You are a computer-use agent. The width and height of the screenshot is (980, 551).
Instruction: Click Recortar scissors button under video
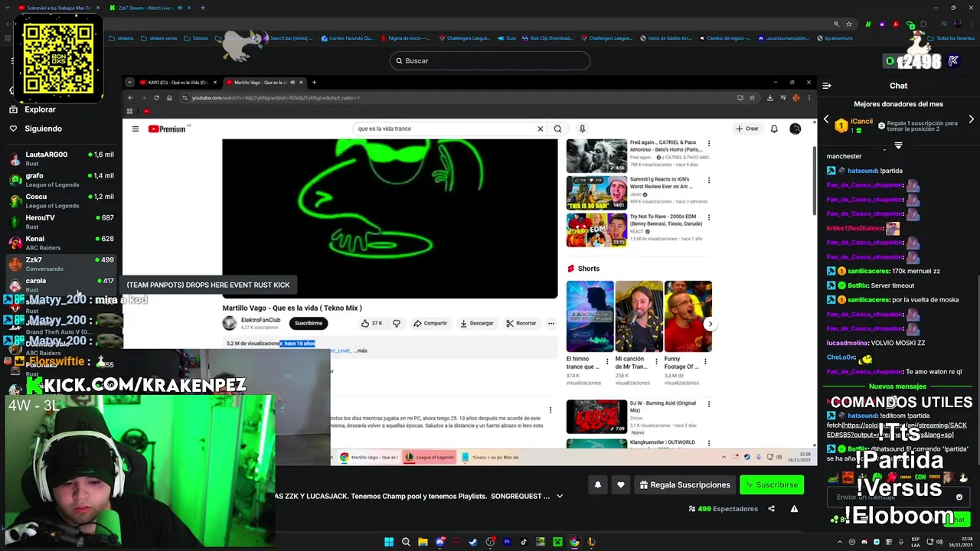(x=521, y=323)
